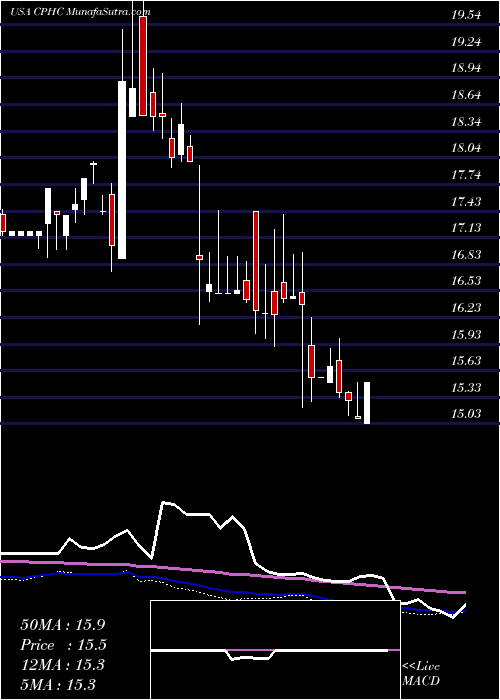Click the 15.93 price axis label

[x=466, y=334]
